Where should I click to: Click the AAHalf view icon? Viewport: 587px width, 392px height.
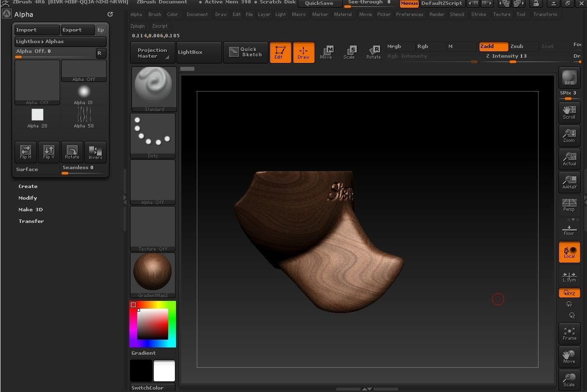click(570, 182)
